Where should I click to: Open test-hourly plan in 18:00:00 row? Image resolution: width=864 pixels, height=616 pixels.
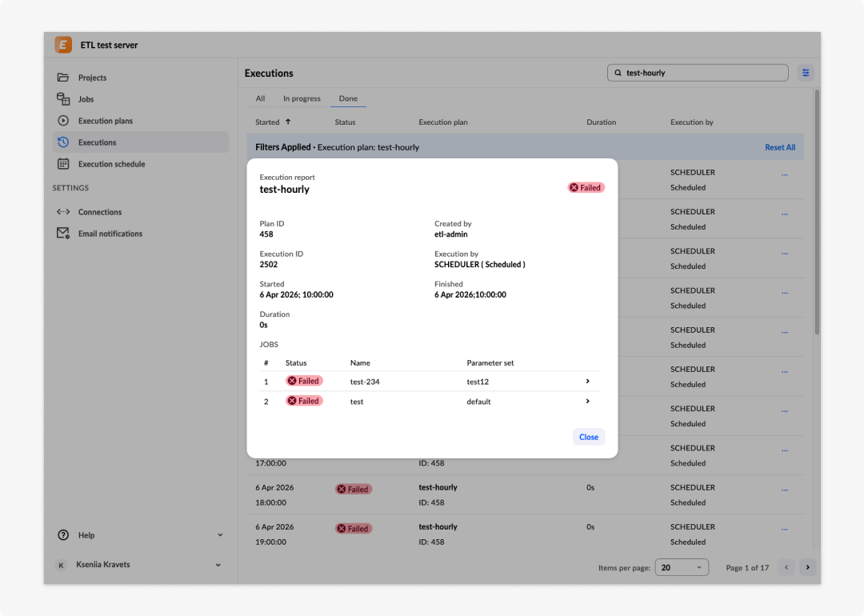pos(438,487)
